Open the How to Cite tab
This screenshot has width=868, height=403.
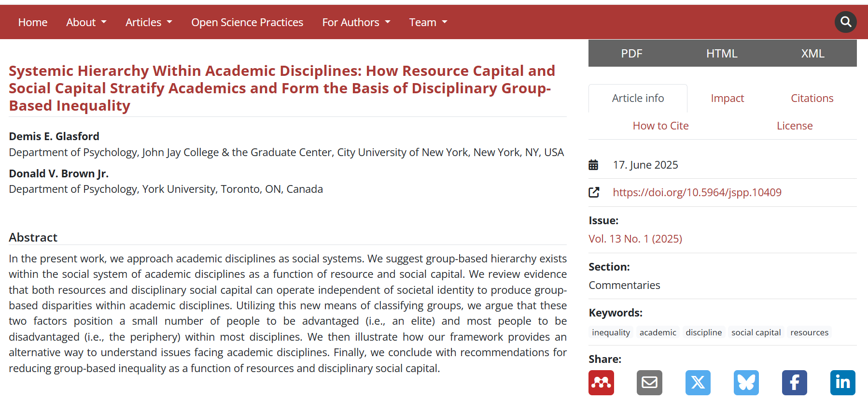click(x=660, y=126)
